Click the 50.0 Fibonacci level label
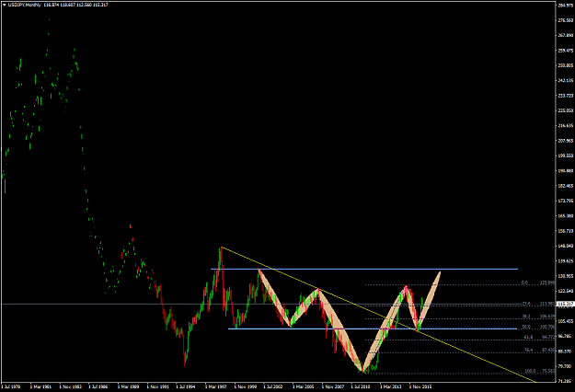The width and height of the screenshot is (575, 392). (x=526, y=327)
